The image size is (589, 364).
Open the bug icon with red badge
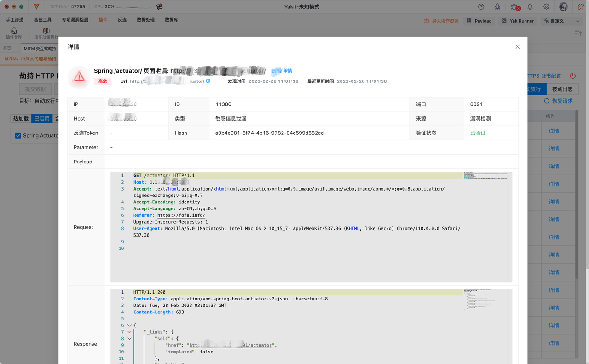click(x=514, y=7)
